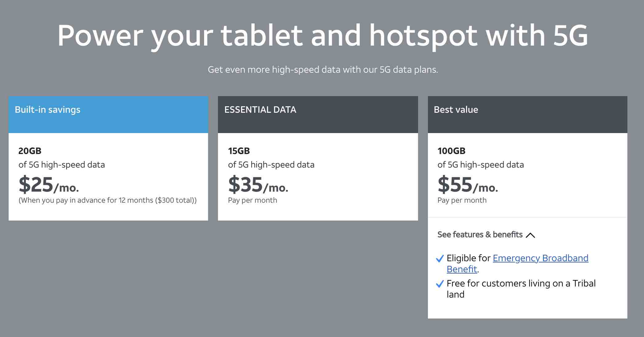This screenshot has width=644, height=337.
Task: Click the Best value label
Action: pyautogui.click(x=456, y=110)
